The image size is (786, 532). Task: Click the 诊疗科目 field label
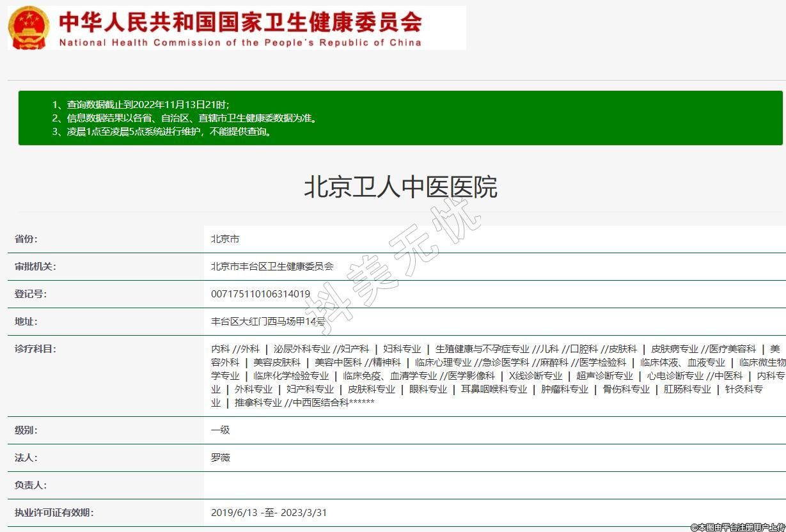click(35, 349)
